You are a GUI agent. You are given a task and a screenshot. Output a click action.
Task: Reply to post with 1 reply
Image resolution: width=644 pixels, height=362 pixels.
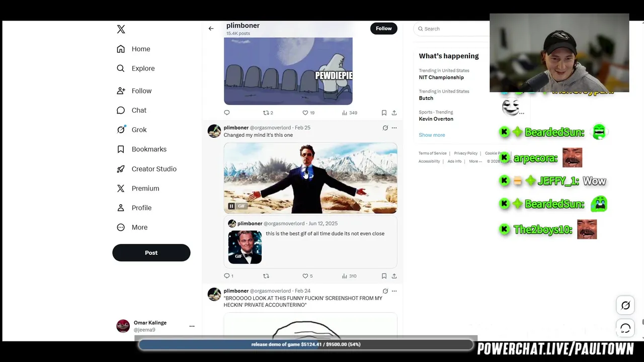228,276
